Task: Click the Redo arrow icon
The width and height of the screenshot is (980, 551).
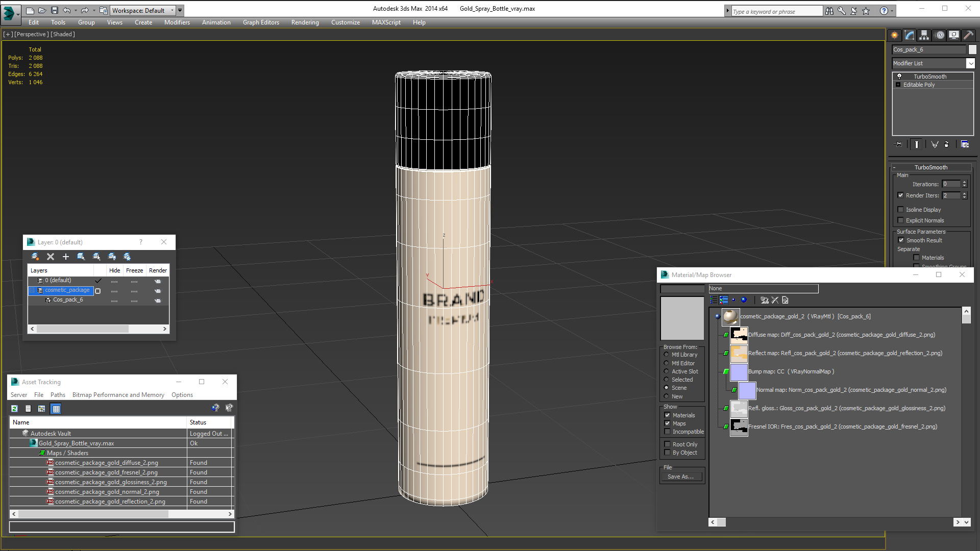Action: (85, 10)
